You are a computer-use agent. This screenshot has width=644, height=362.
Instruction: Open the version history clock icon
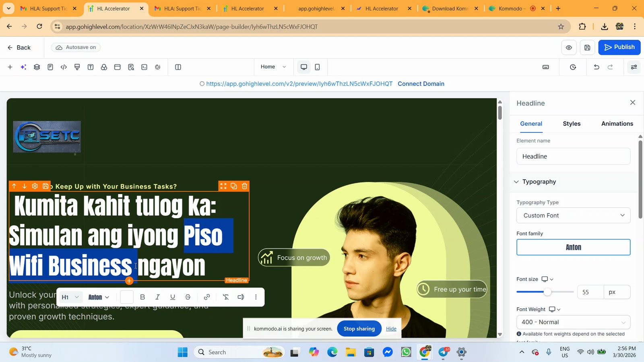[573, 67]
